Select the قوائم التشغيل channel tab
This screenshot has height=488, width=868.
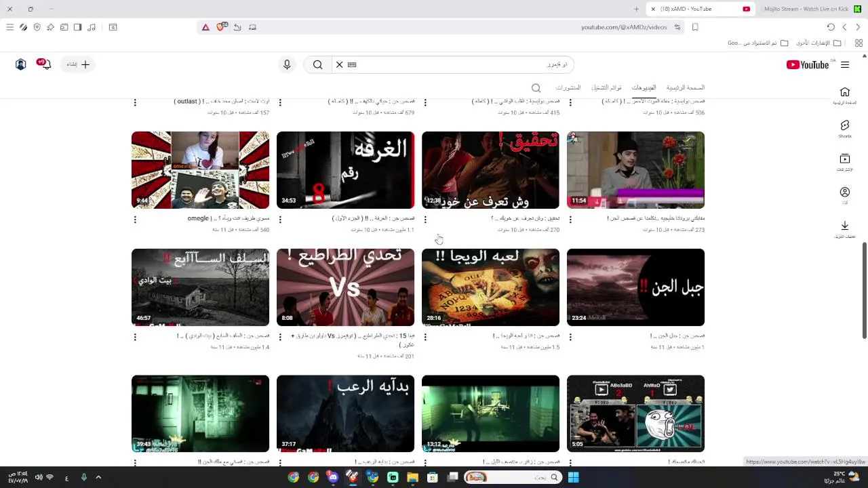[x=606, y=87]
